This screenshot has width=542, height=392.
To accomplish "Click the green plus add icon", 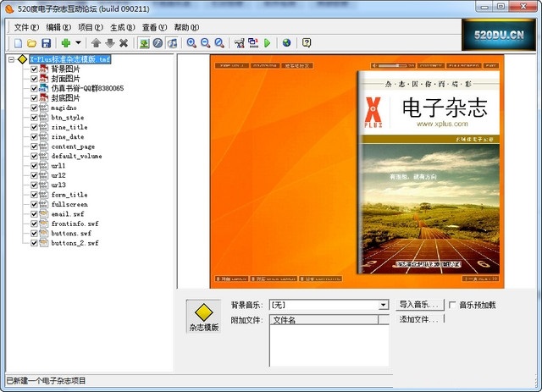I will tap(65, 42).
